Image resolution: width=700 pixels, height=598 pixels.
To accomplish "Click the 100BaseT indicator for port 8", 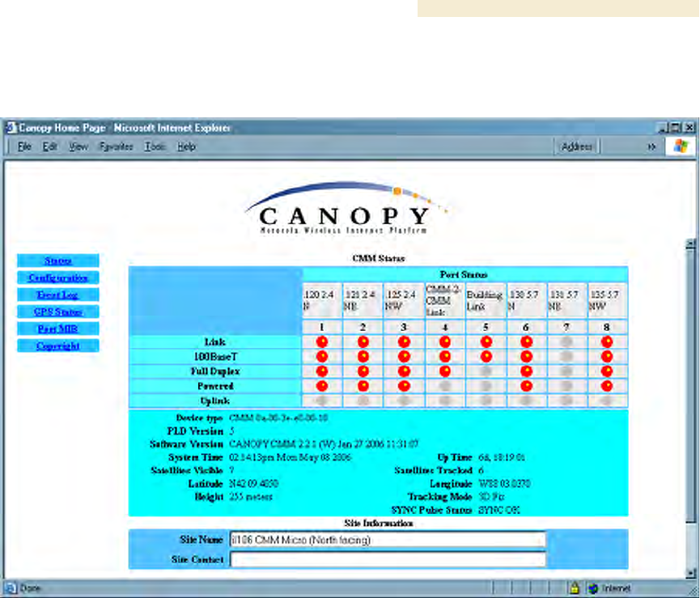I will [607, 357].
